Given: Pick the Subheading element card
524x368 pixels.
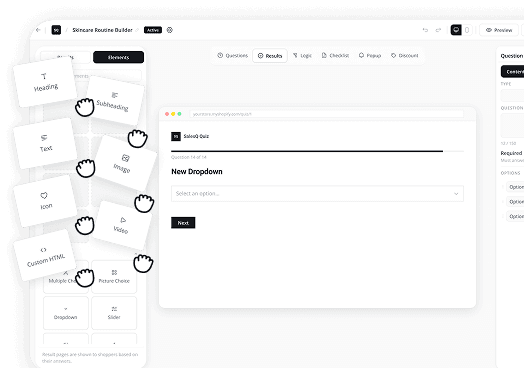Looking at the screenshot, I should (114, 101).
